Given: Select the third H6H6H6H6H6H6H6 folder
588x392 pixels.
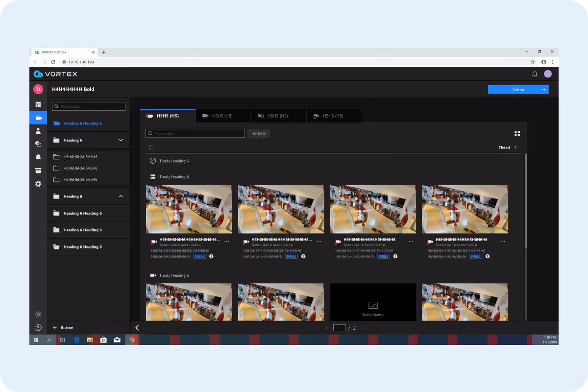Looking at the screenshot, I should pos(89,179).
